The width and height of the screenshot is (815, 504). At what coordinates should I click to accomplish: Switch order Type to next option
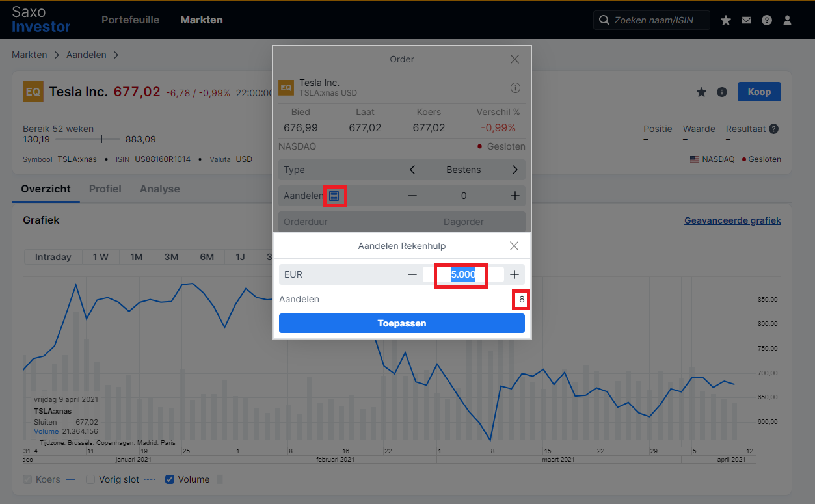[x=514, y=170]
